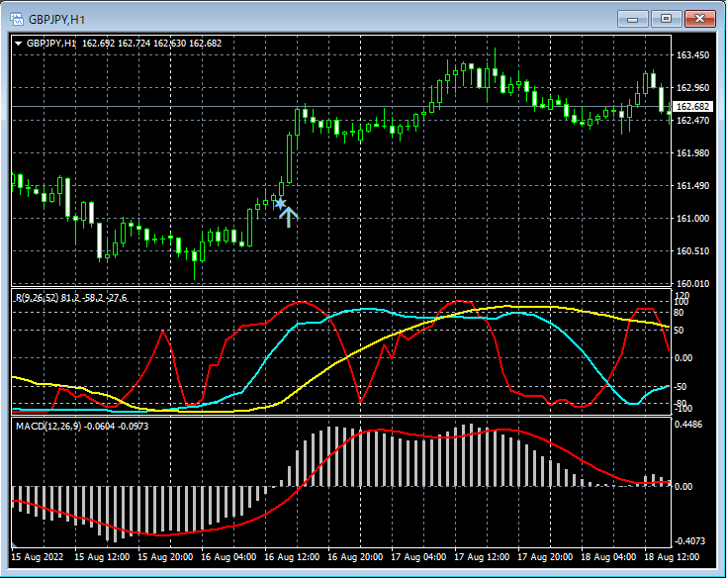Click the 161.000 price scale label
Viewport: 728px width, 578px height.
click(692, 219)
